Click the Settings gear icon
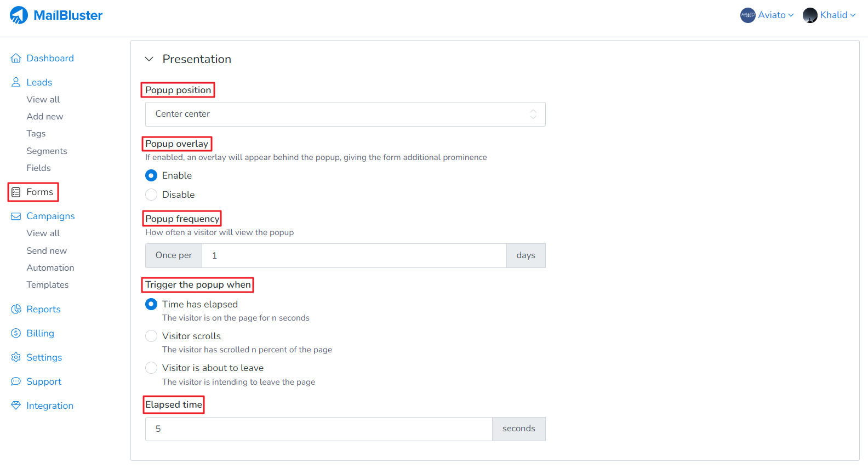Image resolution: width=868 pixels, height=468 pixels. click(x=16, y=357)
